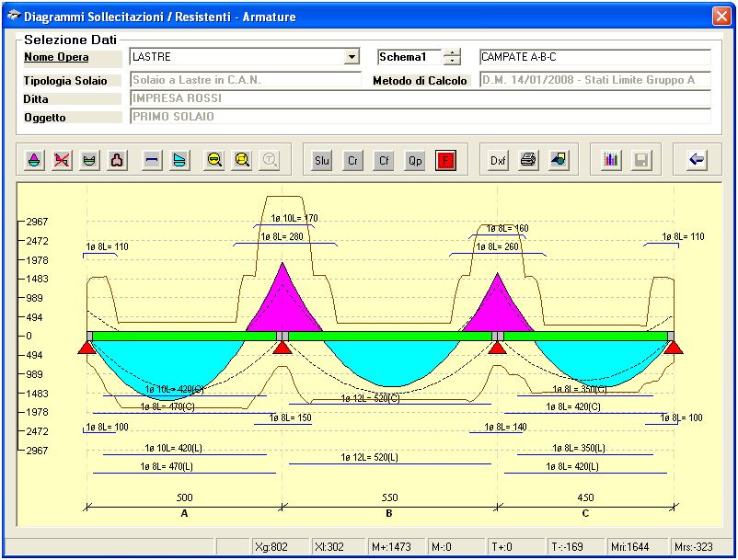738x560 pixels.
Task: Select the Cf combination button
Action: pos(384,161)
